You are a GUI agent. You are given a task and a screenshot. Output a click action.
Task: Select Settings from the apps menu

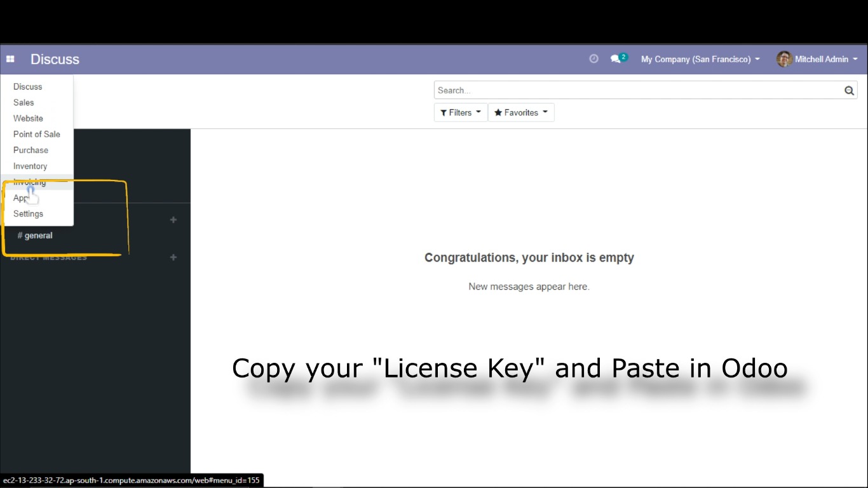[37, 213]
